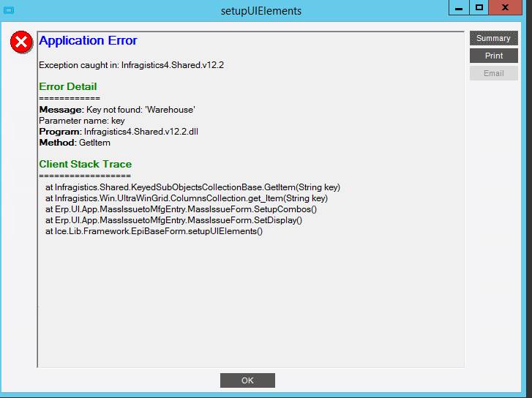Click the Application Error heading
Viewport: 532px width, 398px height.
click(x=88, y=40)
